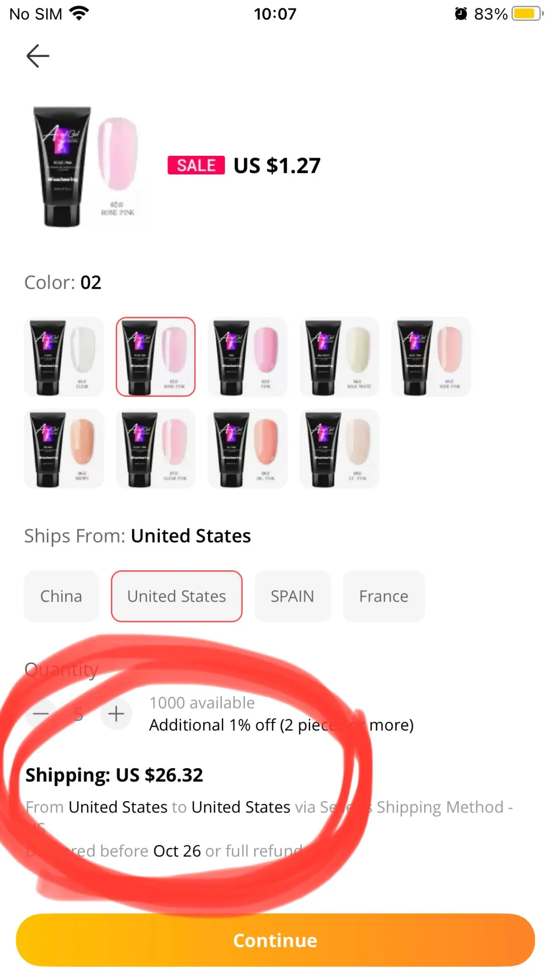Screen dimensions: 551x980
Task: Choose color 03 Pink swatch
Action: pyautogui.click(x=247, y=357)
